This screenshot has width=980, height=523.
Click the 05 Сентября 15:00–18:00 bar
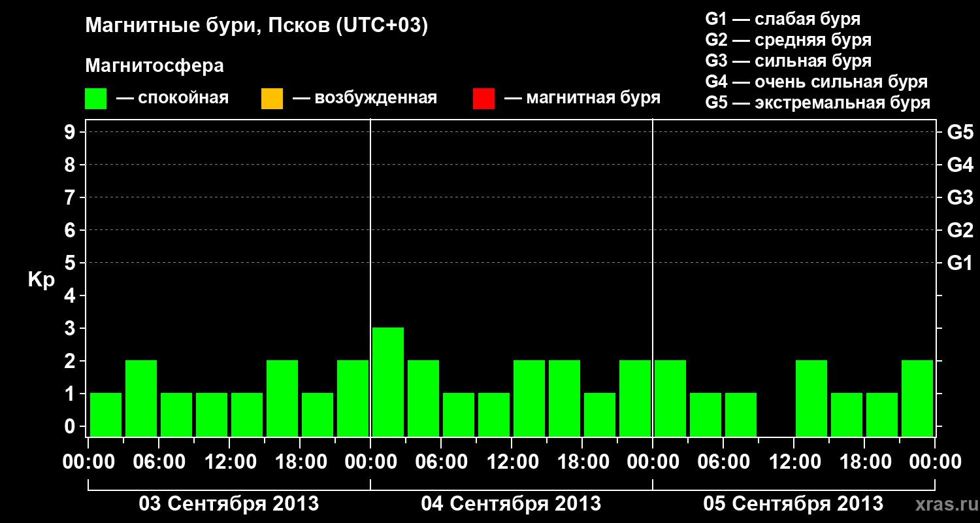pos(847,414)
